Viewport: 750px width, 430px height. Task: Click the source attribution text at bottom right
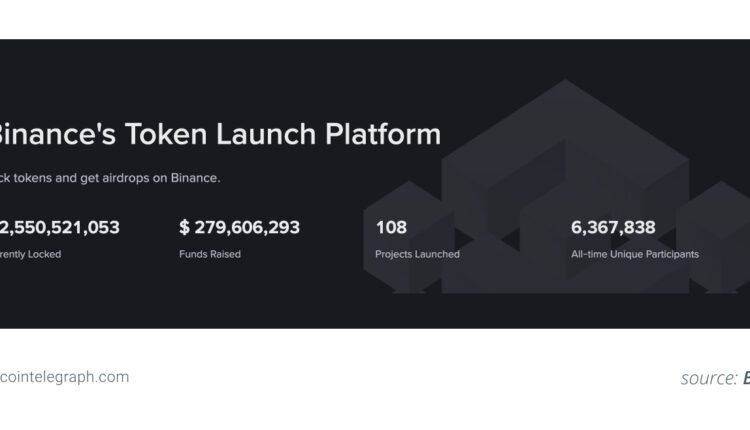714,378
